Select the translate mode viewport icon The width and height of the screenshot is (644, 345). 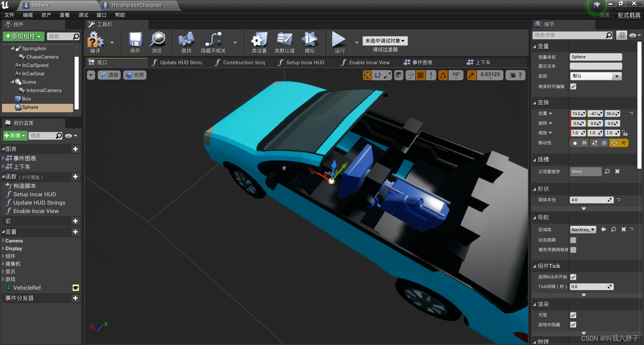pyautogui.click(x=367, y=75)
